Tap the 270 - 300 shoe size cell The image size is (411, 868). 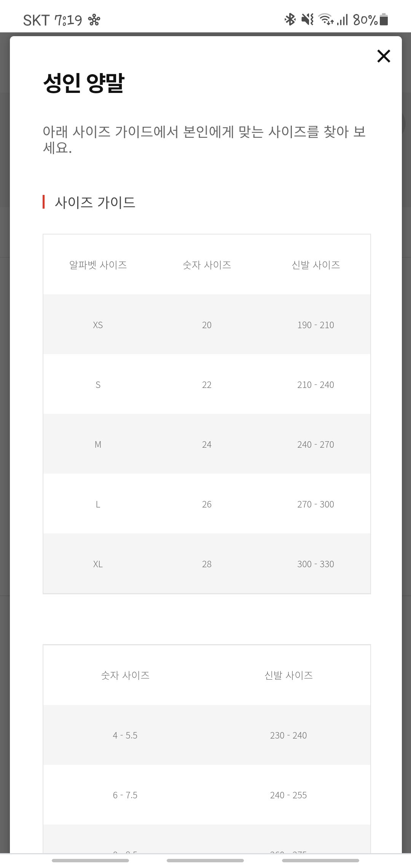[x=315, y=504]
